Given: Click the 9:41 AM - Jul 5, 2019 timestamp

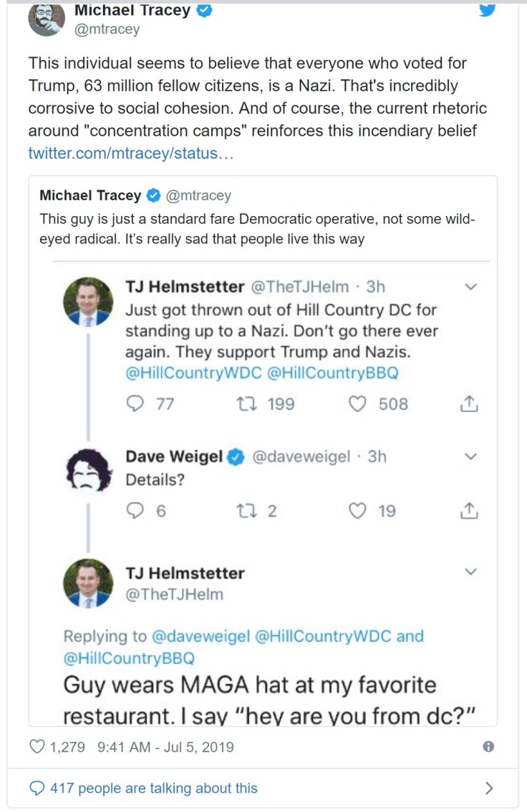Looking at the screenshot, I should coord(165,747).
